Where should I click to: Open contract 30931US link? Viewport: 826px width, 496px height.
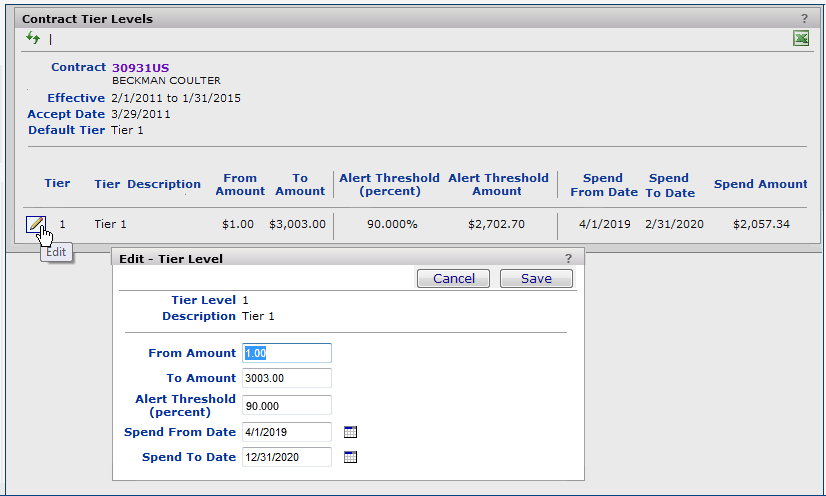point(140,67)
